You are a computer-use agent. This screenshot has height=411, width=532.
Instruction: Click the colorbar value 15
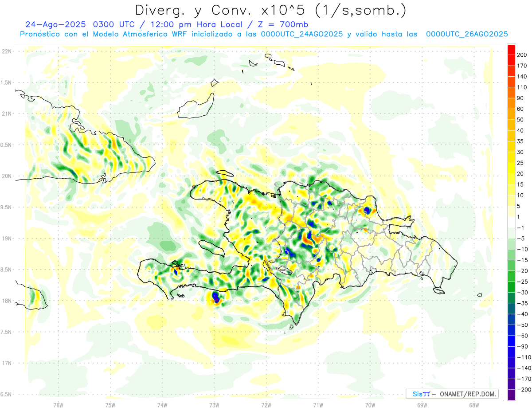click(x=520, y=184)
